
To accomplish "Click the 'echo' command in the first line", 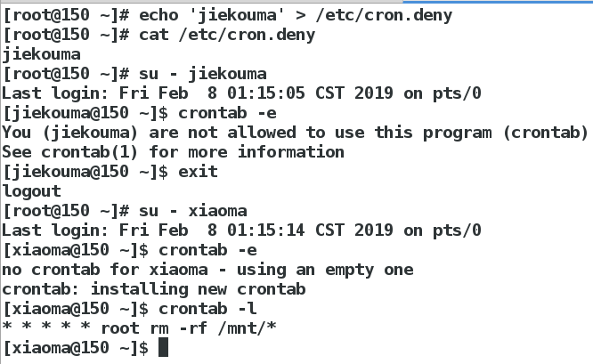I will tap(158, 15).
